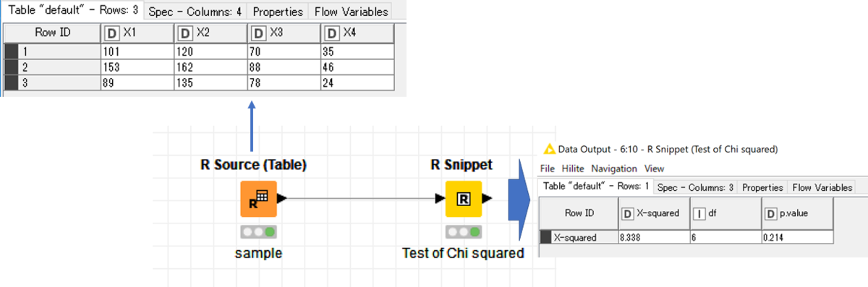Click cell value 89 in X1 column
Viewport: 868px width, 287px height.
pyautogui.click(x=137, y=82)
